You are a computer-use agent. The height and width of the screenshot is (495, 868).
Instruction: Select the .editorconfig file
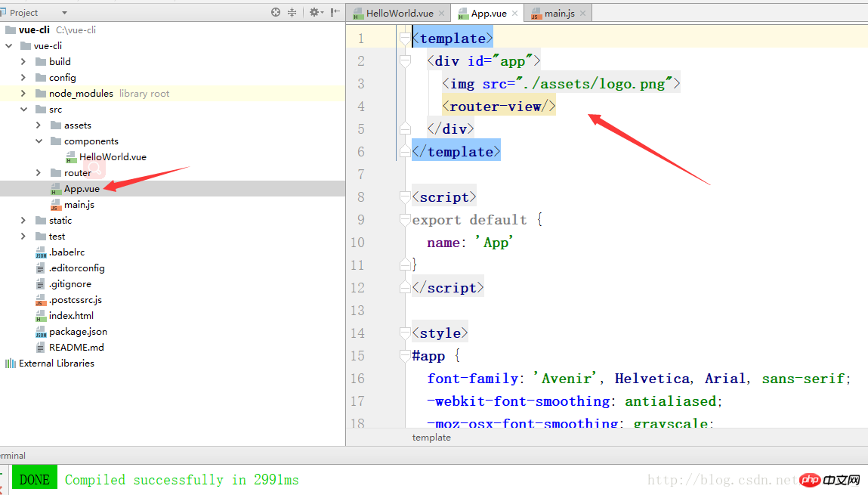click(77, 268)
